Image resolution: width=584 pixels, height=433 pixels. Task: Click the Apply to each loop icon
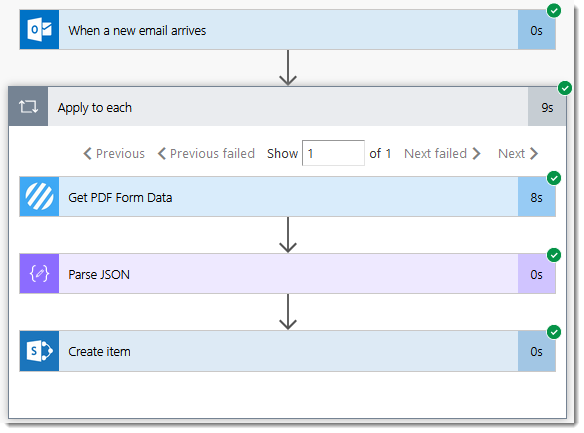point(28,107)
